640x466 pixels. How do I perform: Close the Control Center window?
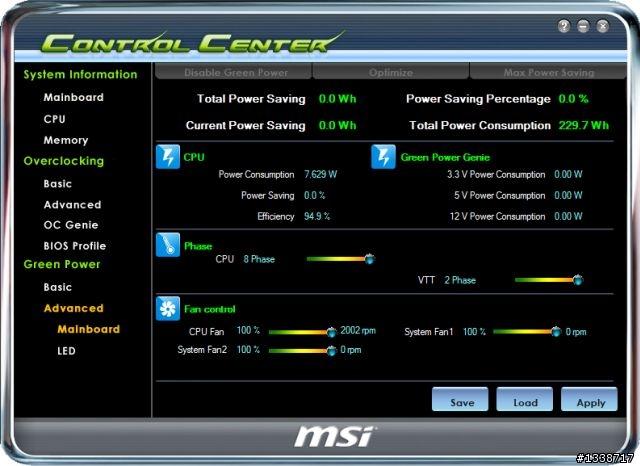pos(602,26)
